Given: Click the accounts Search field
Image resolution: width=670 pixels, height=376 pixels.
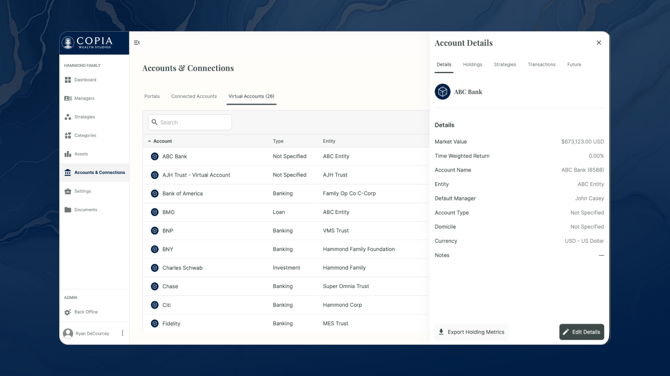Looking at the screenshot, I should coord(190,122).
